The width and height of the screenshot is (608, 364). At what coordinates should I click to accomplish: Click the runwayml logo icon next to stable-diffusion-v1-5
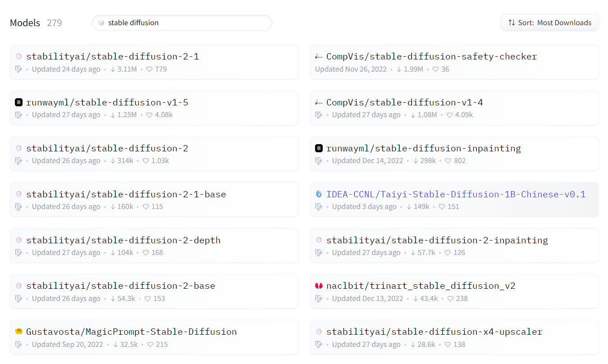[18, 102]
